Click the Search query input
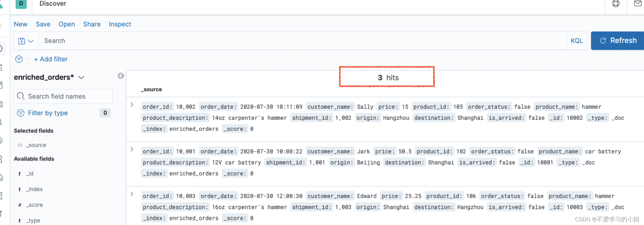Viewport: 644px width, 225px height. click(x=302, y=41)
